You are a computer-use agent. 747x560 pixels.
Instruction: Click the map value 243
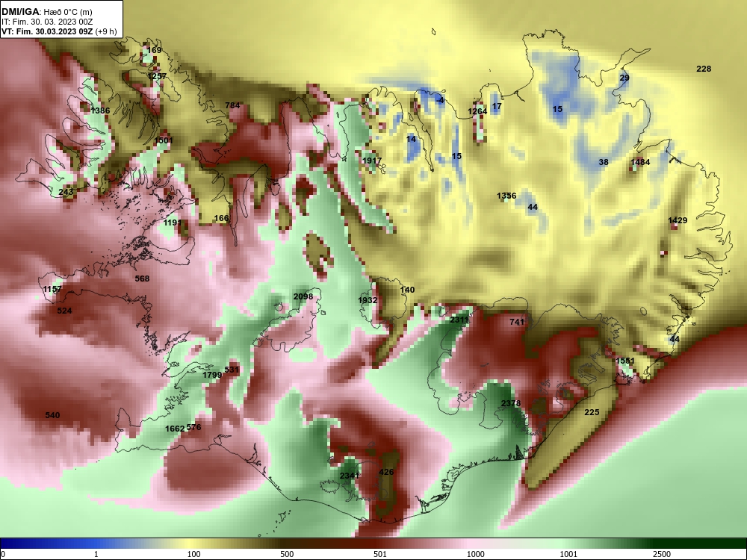(66, 192)
